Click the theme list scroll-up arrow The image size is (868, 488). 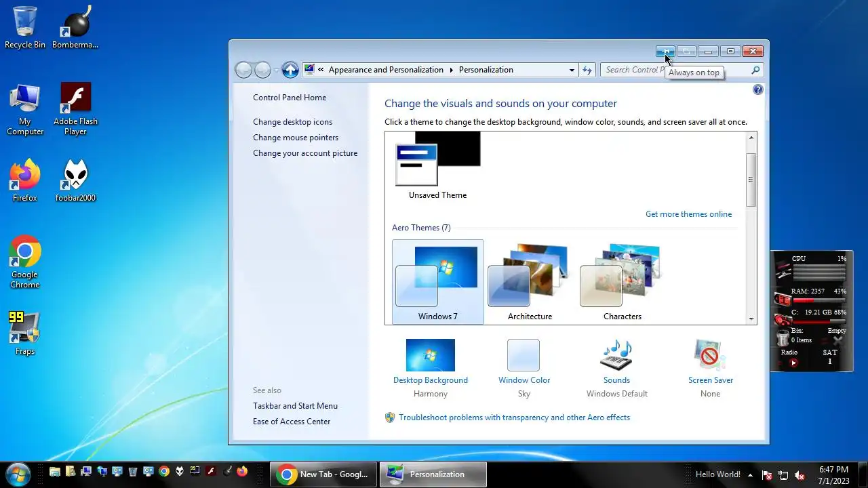click(751, 138)
